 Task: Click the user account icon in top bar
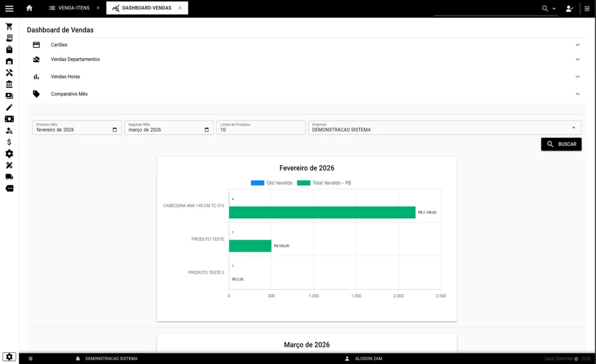click(x=569, y=9)
